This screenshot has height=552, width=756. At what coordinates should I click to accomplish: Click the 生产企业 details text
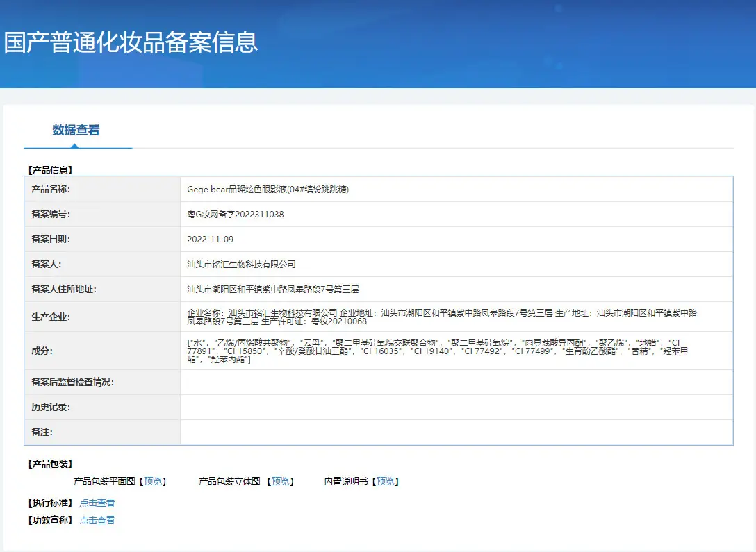tap(442, 317)
